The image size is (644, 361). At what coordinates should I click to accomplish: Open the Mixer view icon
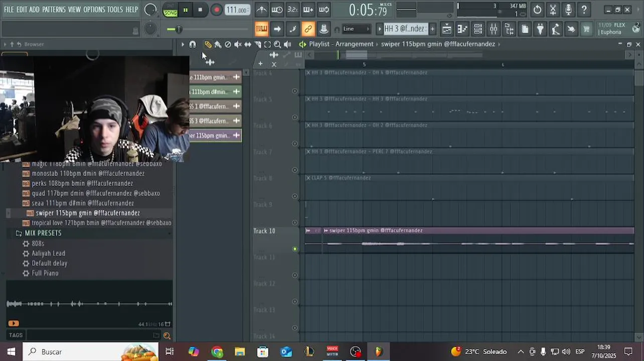[494, 29]
